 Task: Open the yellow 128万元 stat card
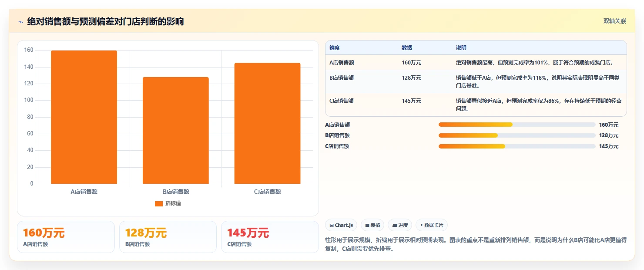click(168, 237)
